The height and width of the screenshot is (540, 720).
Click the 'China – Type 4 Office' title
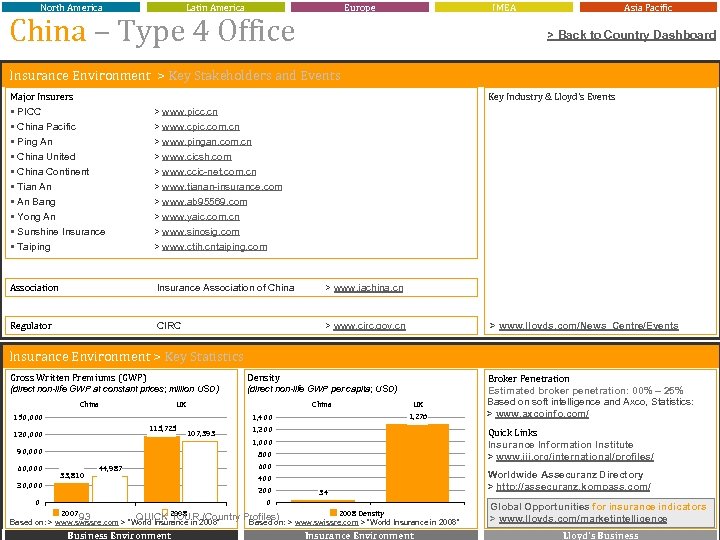(152, 32)
